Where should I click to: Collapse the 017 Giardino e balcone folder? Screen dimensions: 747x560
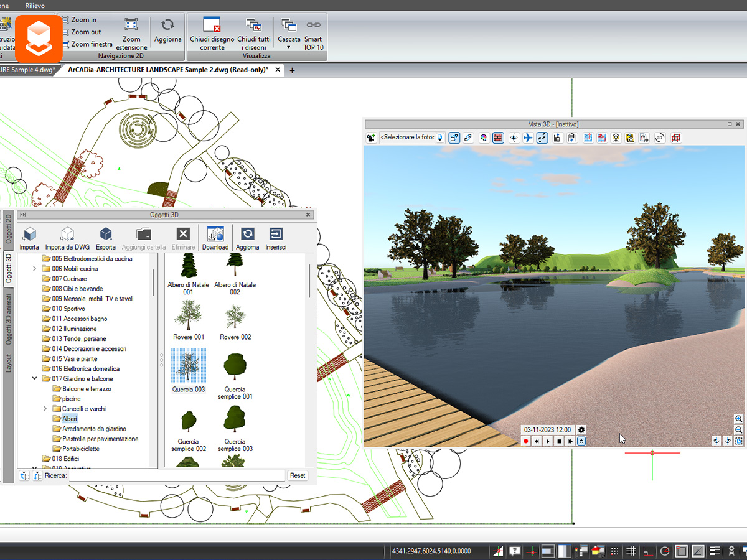(35, 378)
